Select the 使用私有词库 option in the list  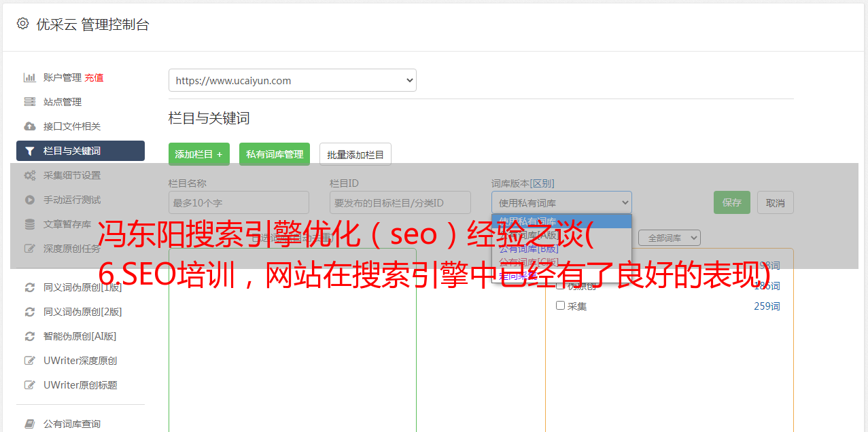pos(561,221)
